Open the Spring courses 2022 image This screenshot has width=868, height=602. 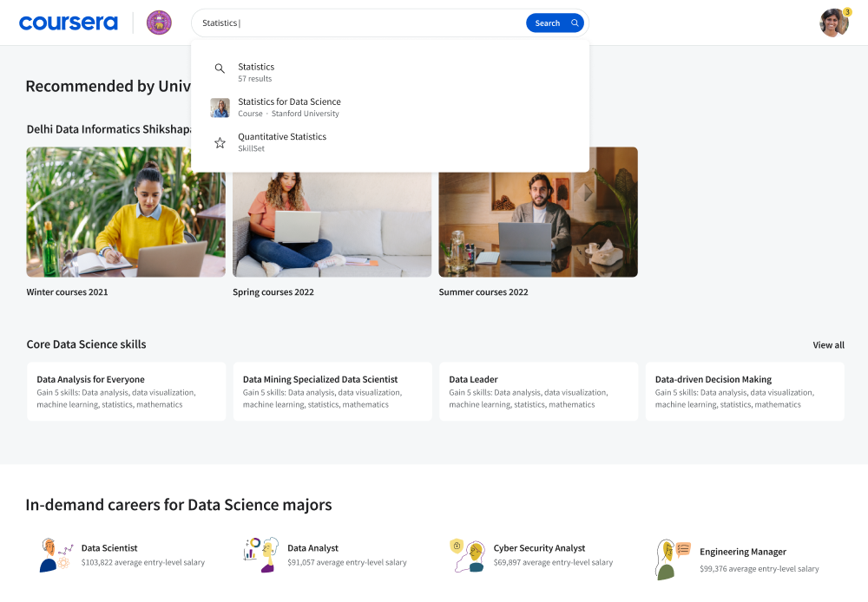[332, 225]
